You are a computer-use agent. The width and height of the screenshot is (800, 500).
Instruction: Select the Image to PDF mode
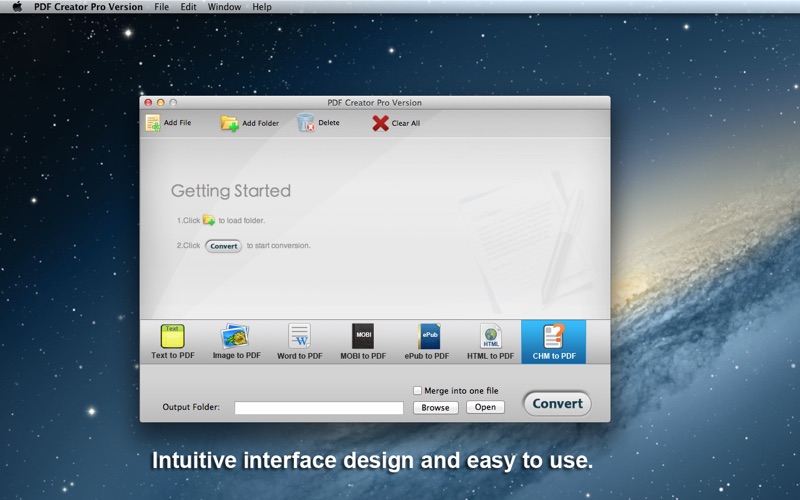point(236,341)
